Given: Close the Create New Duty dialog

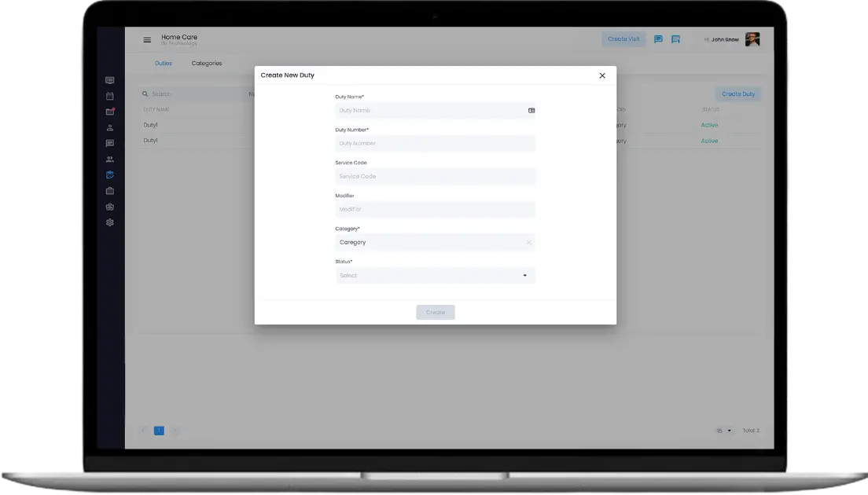Looking at the screenshot, I should coord(602,75).
